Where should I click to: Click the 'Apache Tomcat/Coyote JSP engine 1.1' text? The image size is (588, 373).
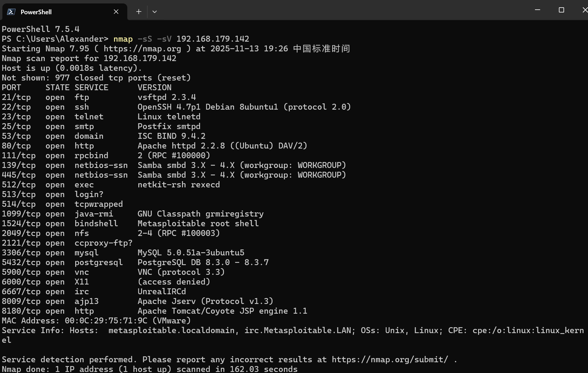(223, 311)
